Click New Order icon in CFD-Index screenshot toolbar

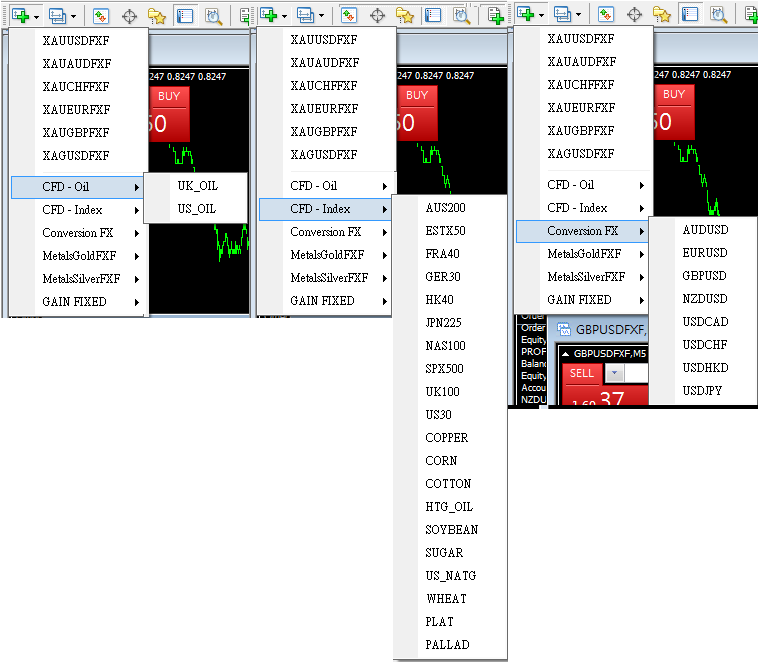click(x=496, y=15)
